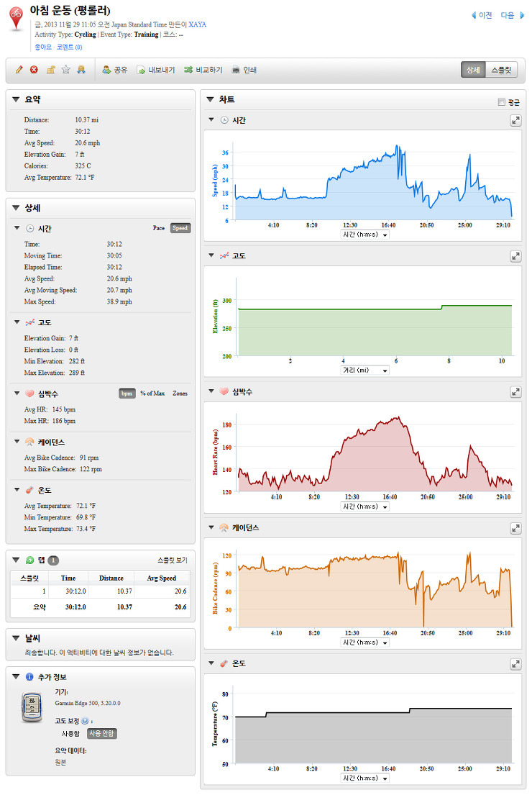The width and height of the screenshot is (532, 795).
Task: Collapse the 고도 section in details panel
Action: (x=17, y=322)
